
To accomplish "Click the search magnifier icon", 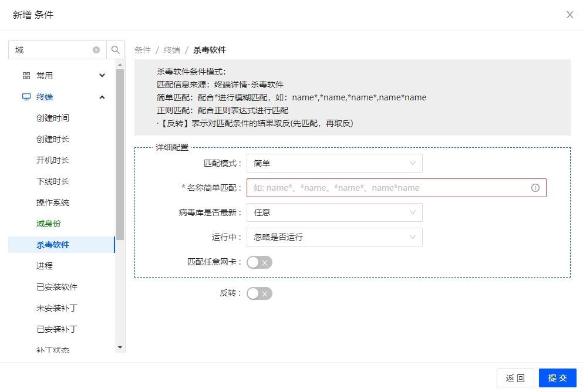I will 116,50.
